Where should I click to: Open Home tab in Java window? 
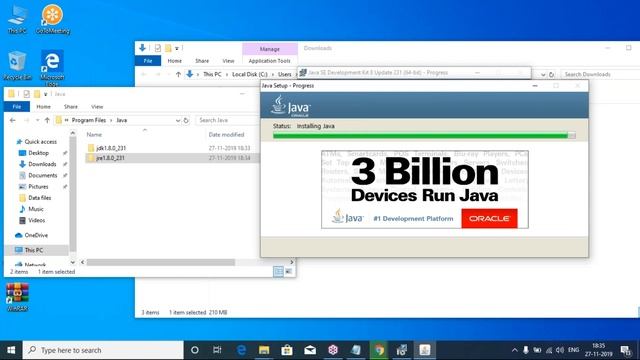[x=44, y=107]
